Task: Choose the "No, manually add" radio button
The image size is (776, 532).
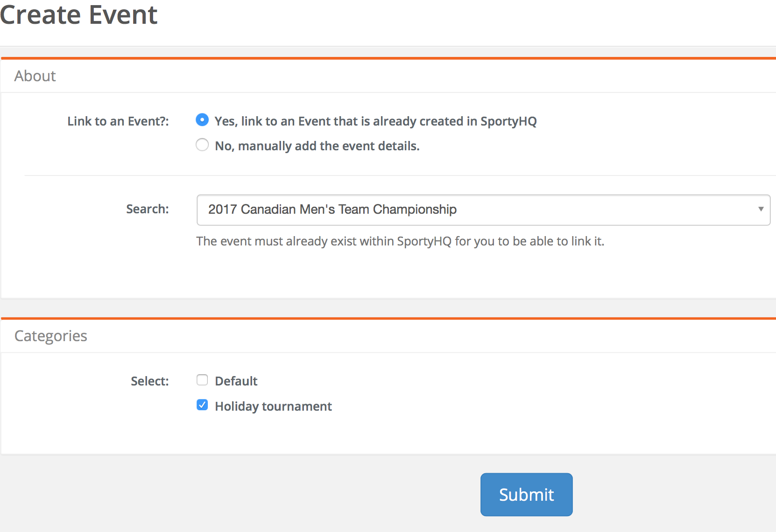Action: click(x=202, y=145)
